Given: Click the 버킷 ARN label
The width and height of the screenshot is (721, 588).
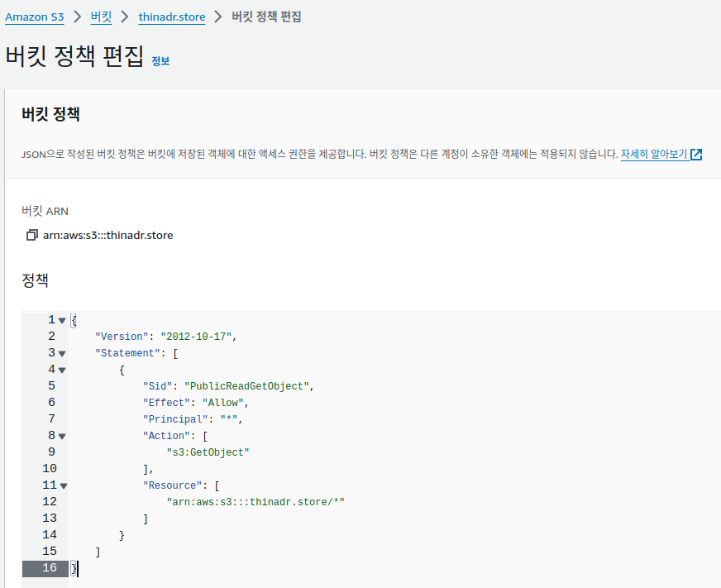Looking at the screenshot, I should pyautogui.click(x=45, y=211).
